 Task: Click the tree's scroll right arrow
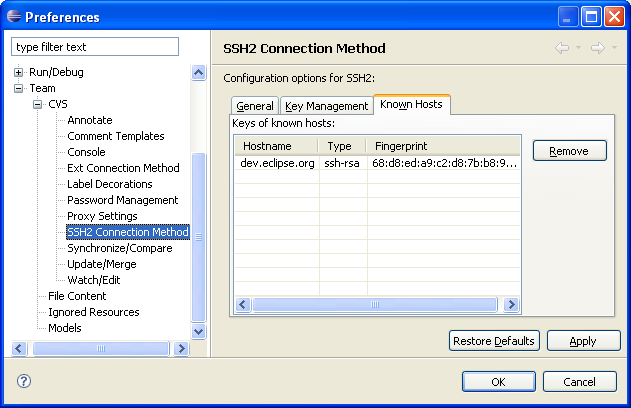click(x=181, y=348)
